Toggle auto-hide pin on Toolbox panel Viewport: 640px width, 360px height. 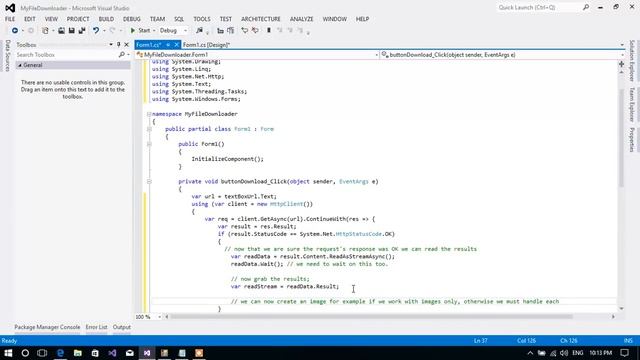tap(119, 44)
